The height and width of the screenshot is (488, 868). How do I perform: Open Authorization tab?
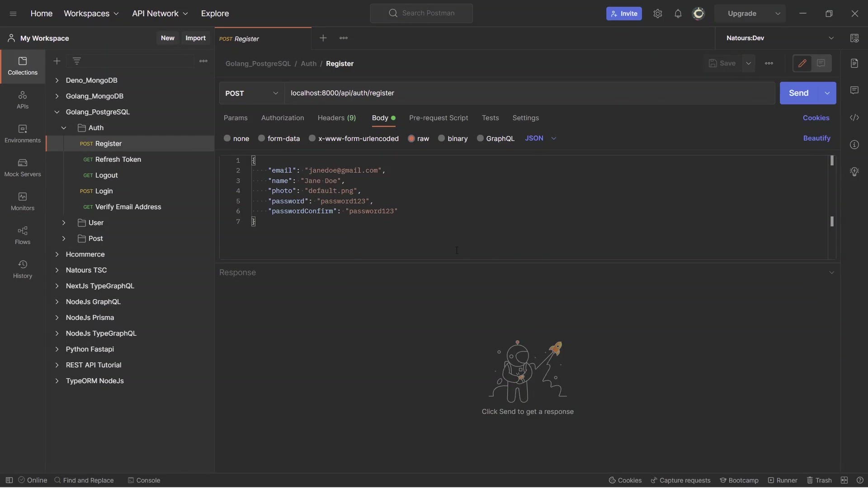pyautogui.click(x=283, y=118)
